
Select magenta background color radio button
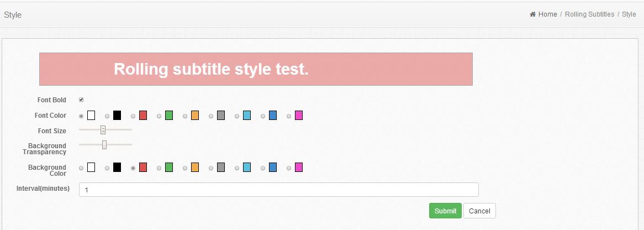click(x=289, y=168)
